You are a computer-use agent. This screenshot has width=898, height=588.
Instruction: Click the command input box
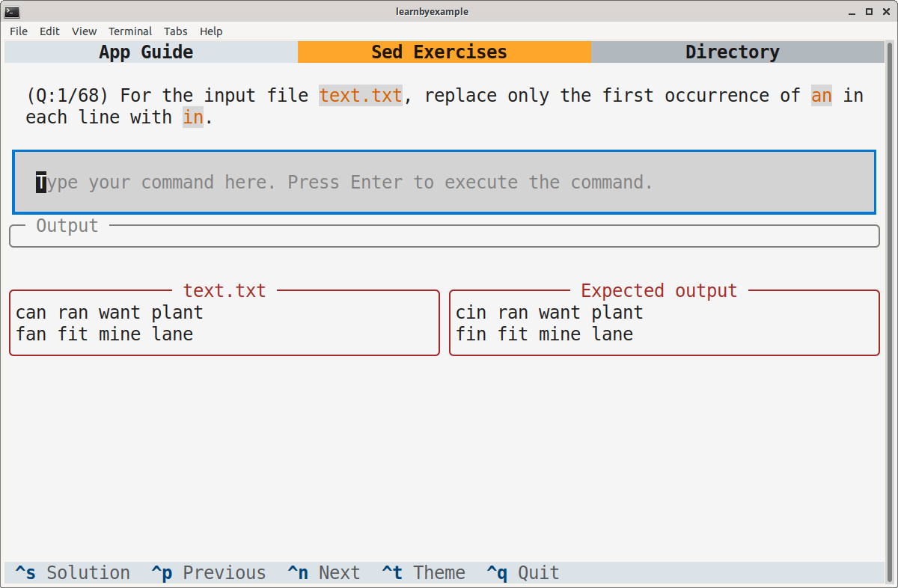[x=443, y=182]
